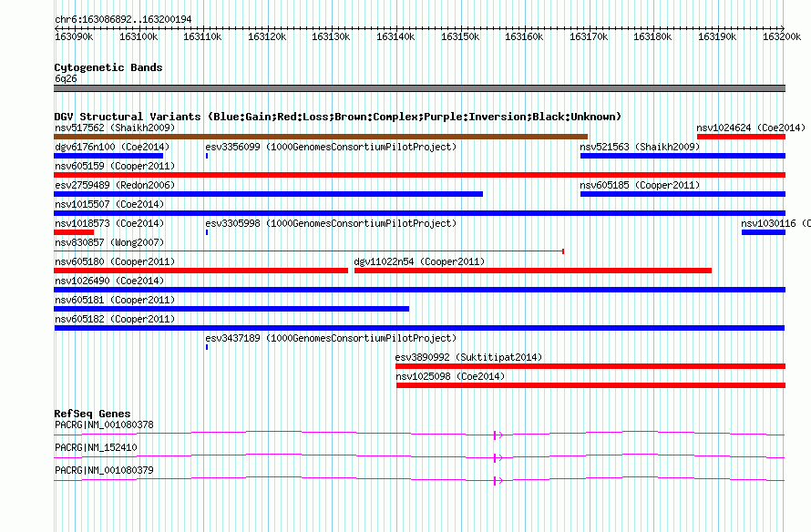
Task: Open nsv605181 (Cooper2011) label
Action: 115,300
